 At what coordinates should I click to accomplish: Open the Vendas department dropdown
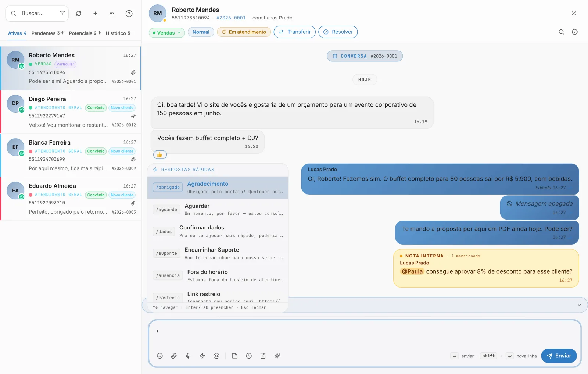[167, 33]
